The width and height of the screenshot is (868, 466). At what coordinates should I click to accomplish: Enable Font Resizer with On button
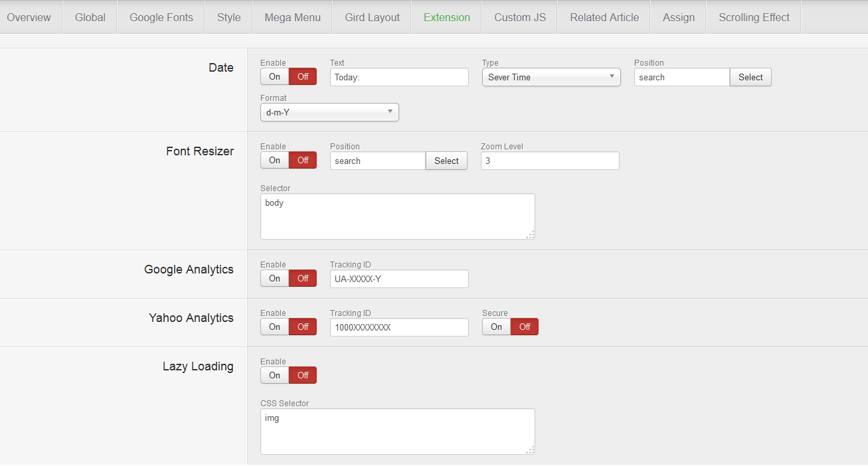point(274,161)
